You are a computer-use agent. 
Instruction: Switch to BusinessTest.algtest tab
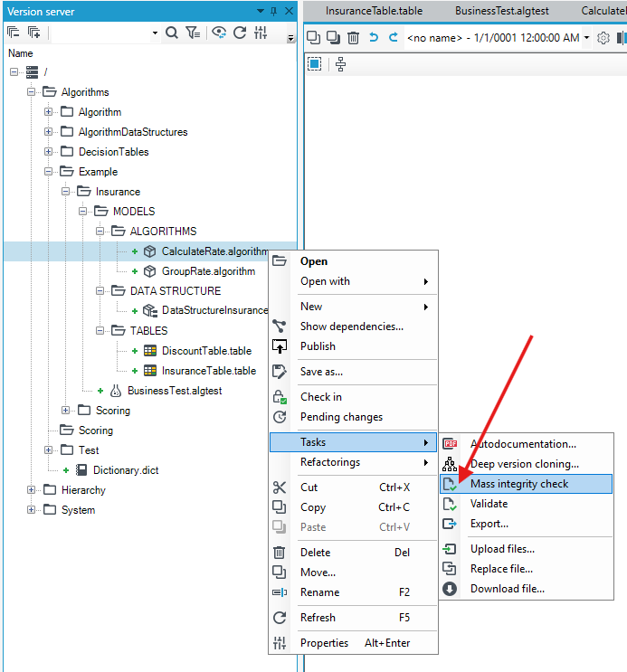click(x=502, y=11)
